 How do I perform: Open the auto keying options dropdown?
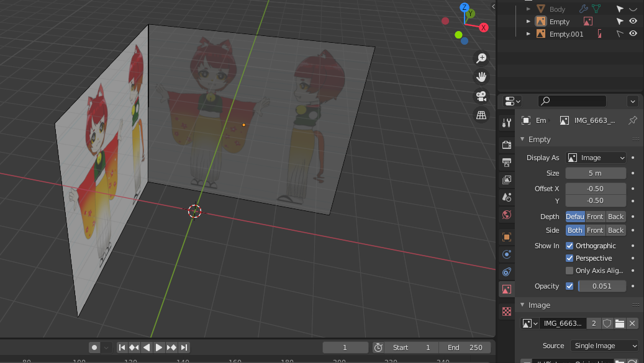coord(106,347)
